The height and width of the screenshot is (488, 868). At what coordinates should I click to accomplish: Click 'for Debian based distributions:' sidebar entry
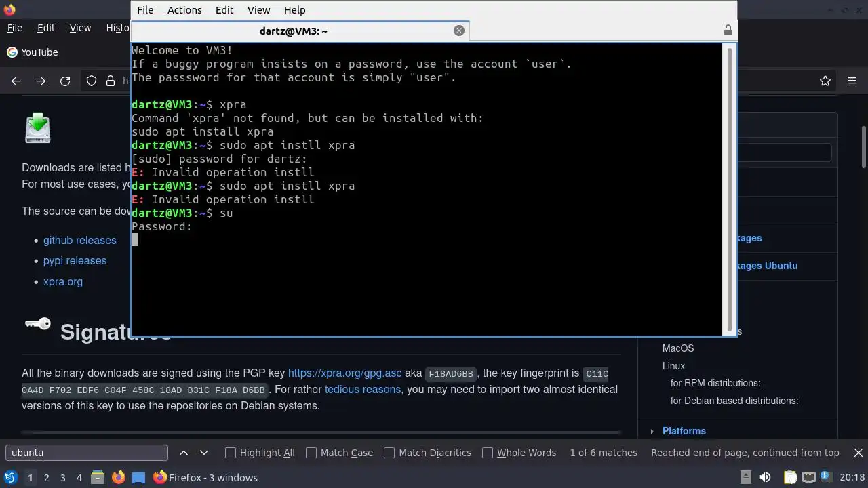[x=734, y=401]
